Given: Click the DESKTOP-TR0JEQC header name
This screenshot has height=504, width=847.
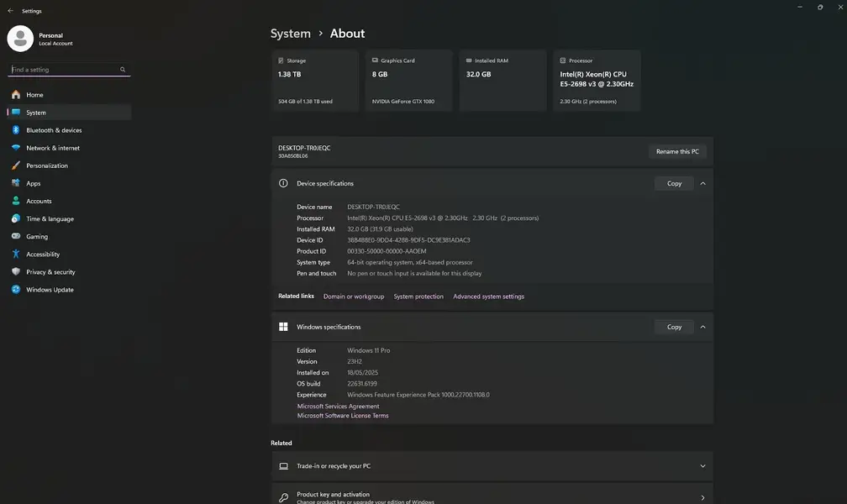Looking at the screenshot, I should click(x=304, y=148).
